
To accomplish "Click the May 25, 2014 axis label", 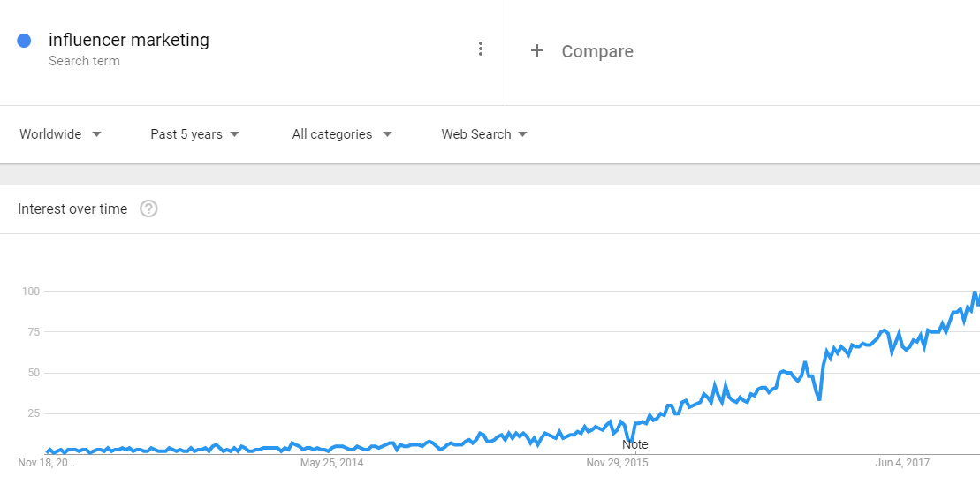I will 332,463.
